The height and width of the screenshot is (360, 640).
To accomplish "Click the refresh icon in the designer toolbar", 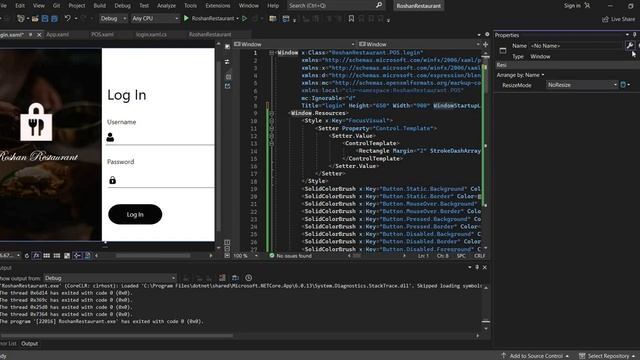I will 27,256.
